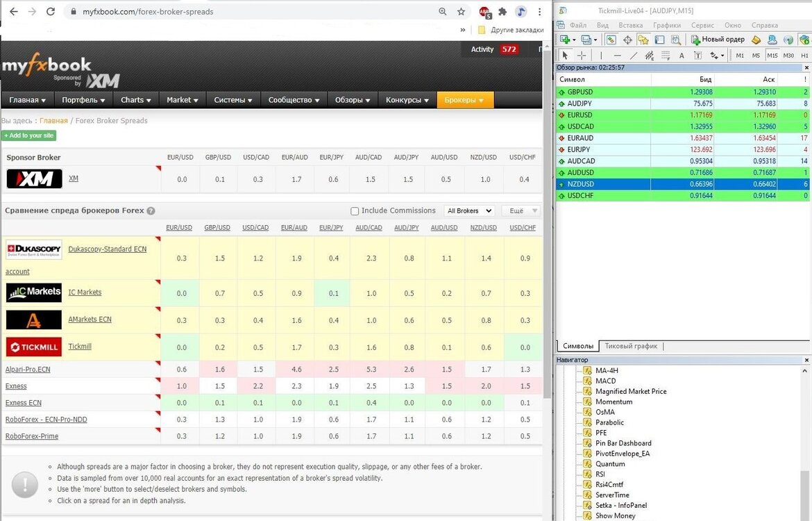The height and width of the screenshot is (521, 812).
Task: Select the equidistant channel tool
Action: click(650, 56)
